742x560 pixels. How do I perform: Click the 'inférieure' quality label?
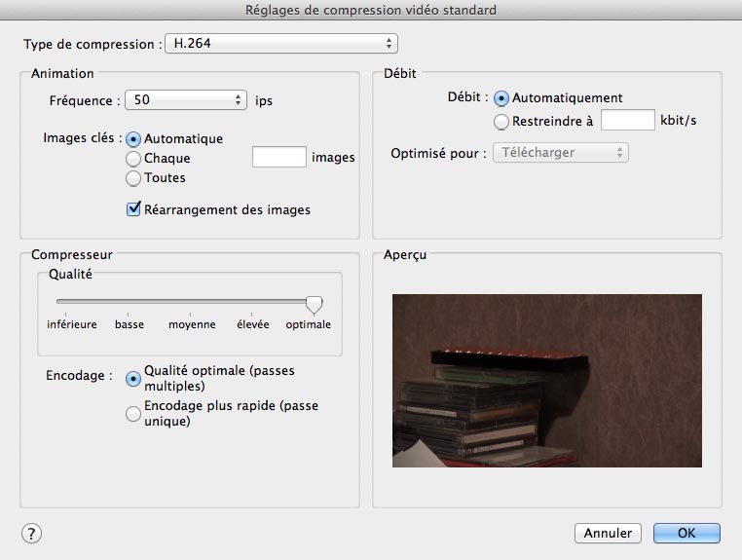[72, 324]
